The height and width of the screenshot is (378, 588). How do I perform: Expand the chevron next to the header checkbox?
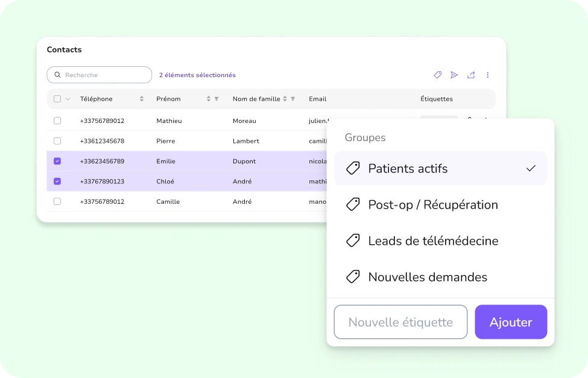[x=68, y=99]
